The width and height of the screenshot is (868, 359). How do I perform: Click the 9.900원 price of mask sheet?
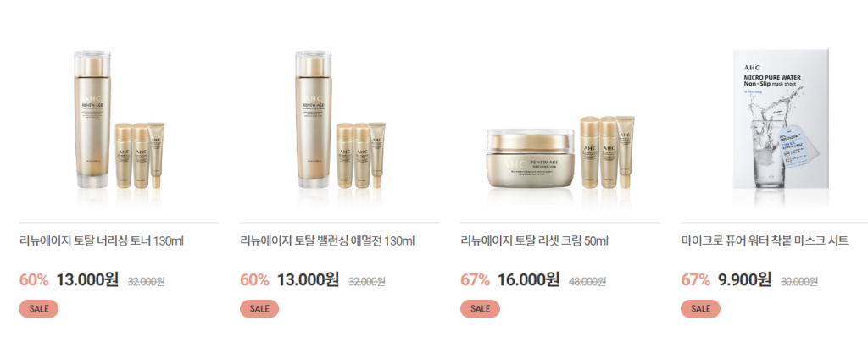pyautogui.click(x=744, y=280)
